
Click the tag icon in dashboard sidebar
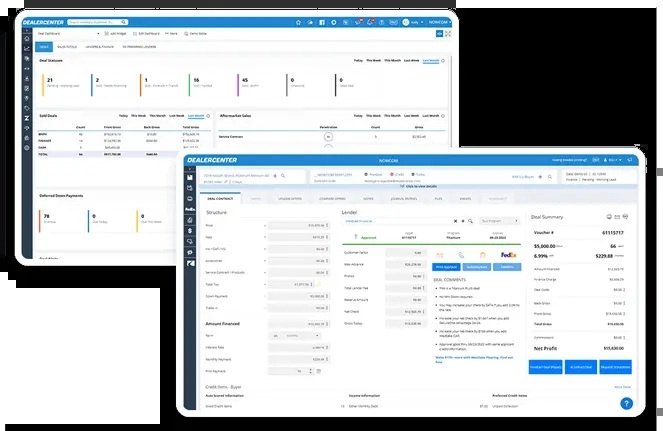click(x=27, y=108)
